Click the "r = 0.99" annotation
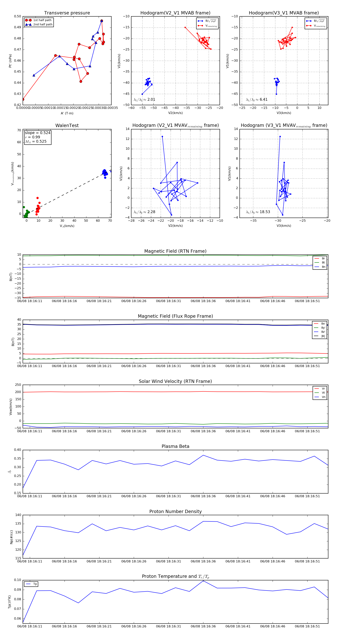The image size is (351, 644). [33, 137]
